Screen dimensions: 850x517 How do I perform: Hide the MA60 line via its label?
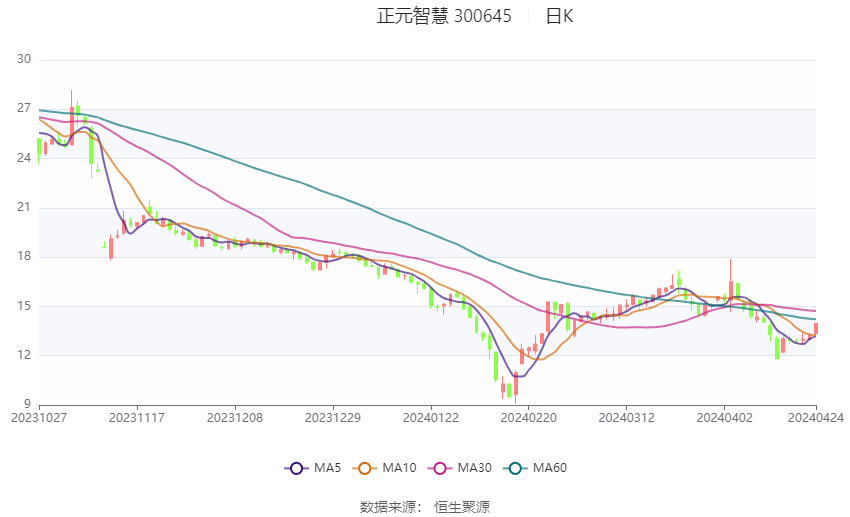[550, 468]
